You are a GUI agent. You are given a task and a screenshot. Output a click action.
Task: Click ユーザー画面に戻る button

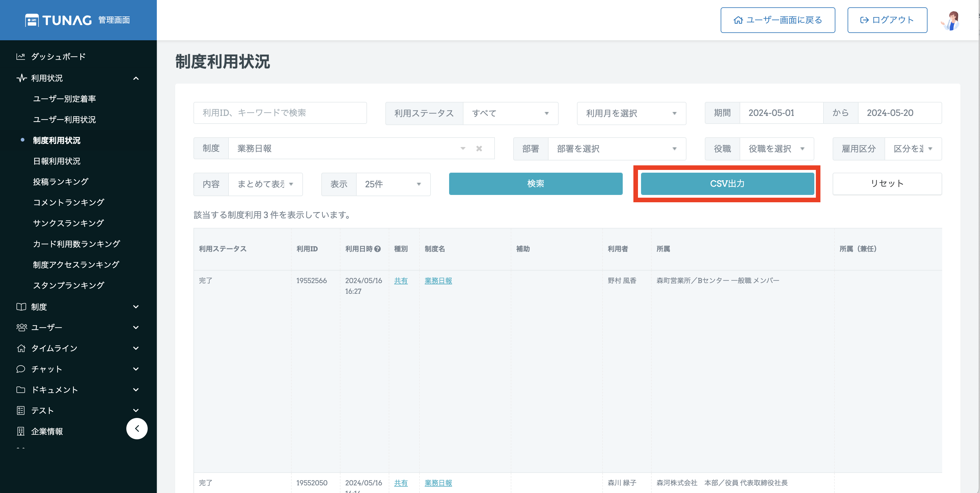[x=778, y=20]
